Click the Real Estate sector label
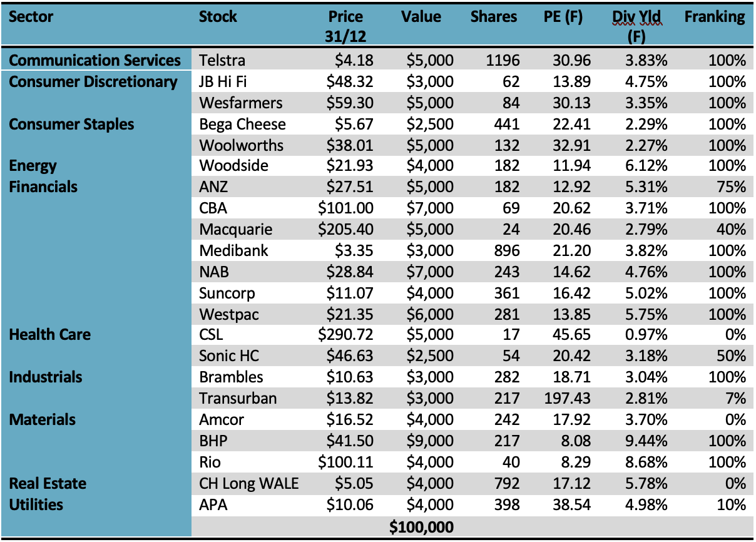Screen dimensions: 756x542 pos(48,483)
